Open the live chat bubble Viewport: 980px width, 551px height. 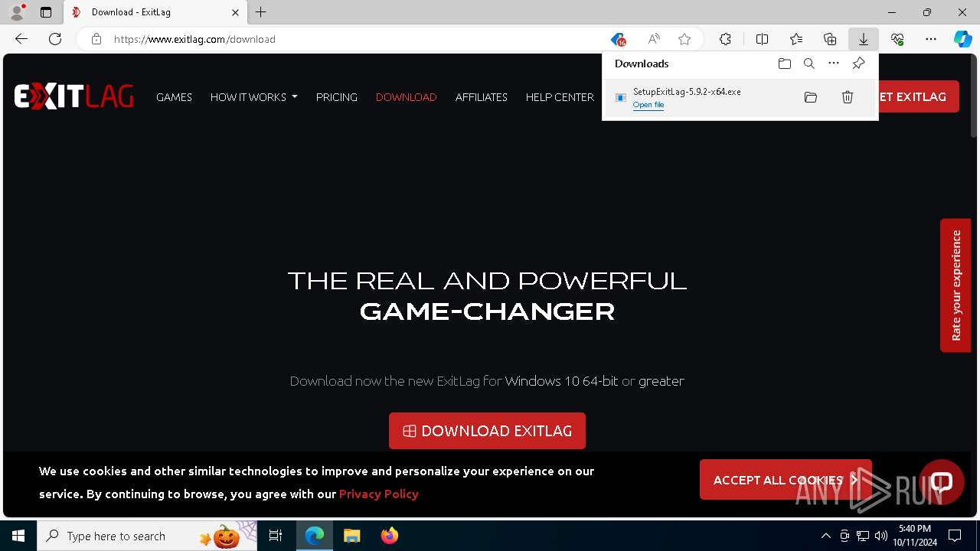(x=942, y=481)
